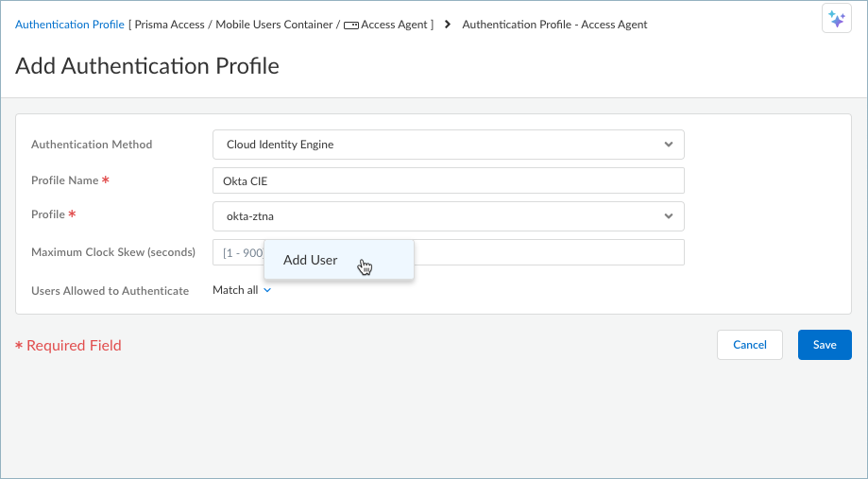Click the Authentication Method dropdown chevron
The height and width of the screenshot is (479, 868).
tap(668, 145)
